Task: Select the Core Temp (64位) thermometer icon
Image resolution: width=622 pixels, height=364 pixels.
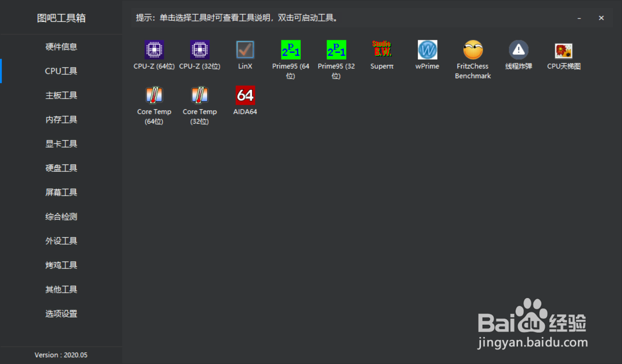Action: [x=154, y=95]
